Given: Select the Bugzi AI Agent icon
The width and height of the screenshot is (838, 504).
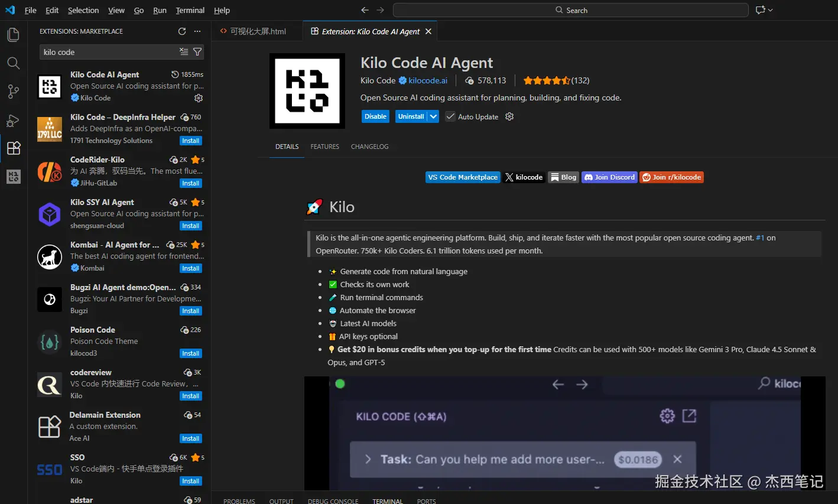Looking at the screenshot, I should [50, 300].
